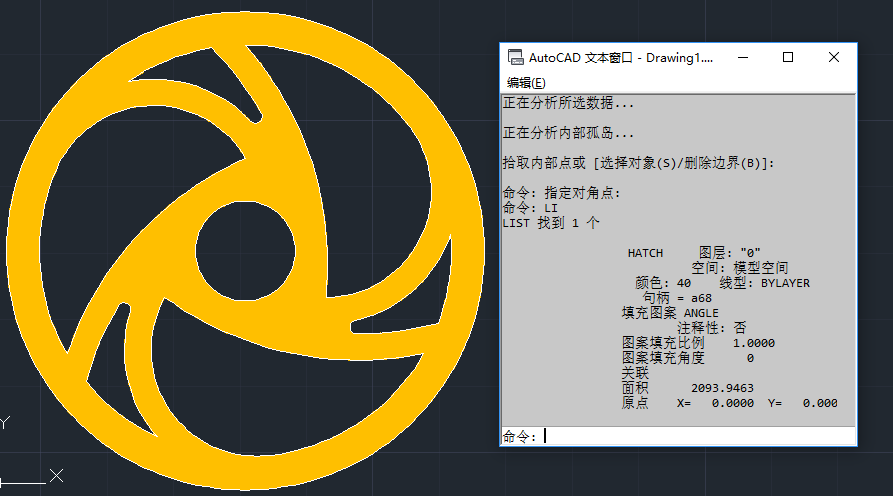Click the LIST 找到 1 个 history line
893x496 pixels.
(552, 223)
